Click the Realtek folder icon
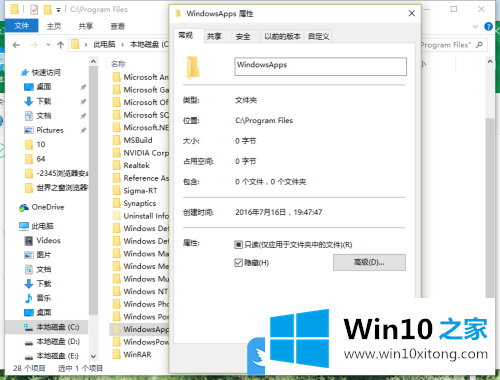Screen dimensions: 500x380 (x=117, y=165)
